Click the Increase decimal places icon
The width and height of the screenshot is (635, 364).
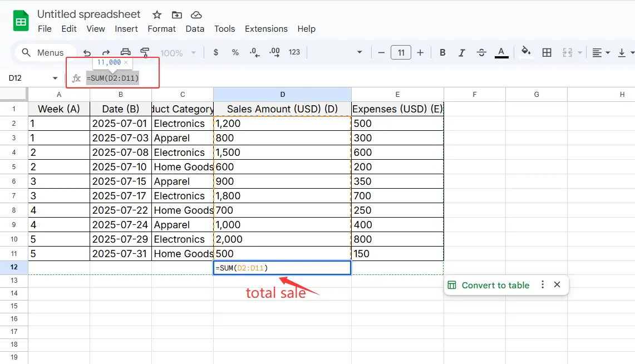274,52
